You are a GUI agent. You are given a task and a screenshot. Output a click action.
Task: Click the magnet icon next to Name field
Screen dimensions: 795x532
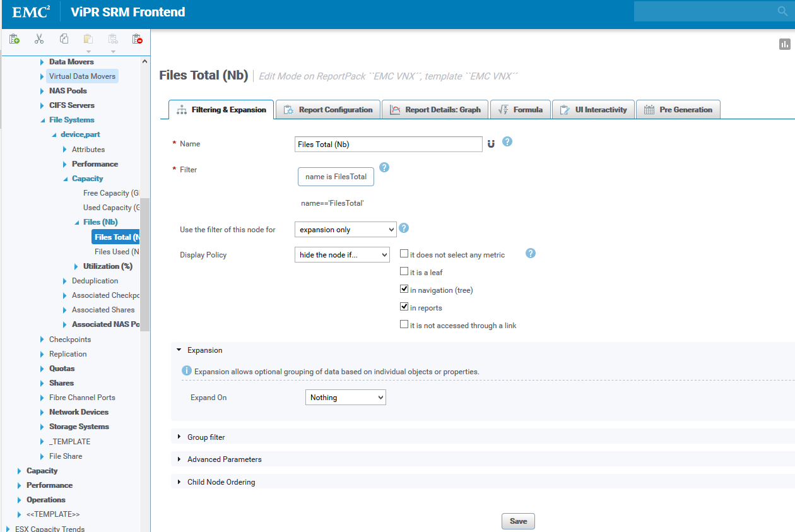(x=491, y=144)
